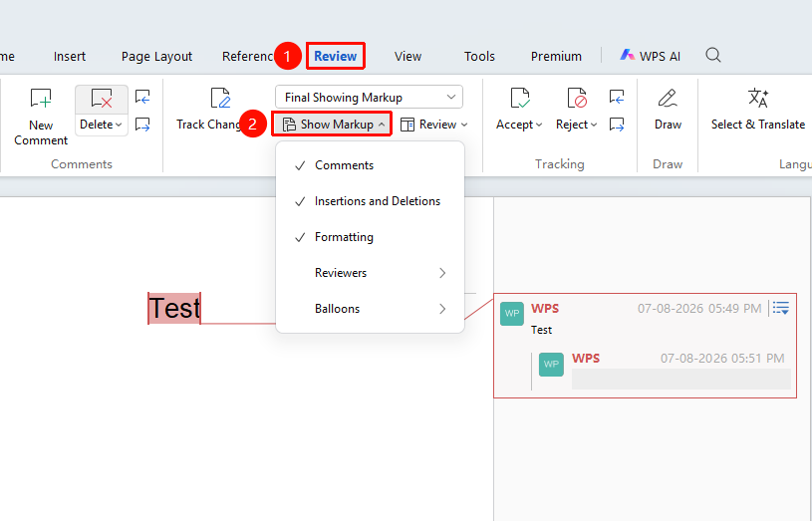The width and height of the screenshot is (812, 521).
Task: Click the comment body text Test
Action: pos(541,330)
